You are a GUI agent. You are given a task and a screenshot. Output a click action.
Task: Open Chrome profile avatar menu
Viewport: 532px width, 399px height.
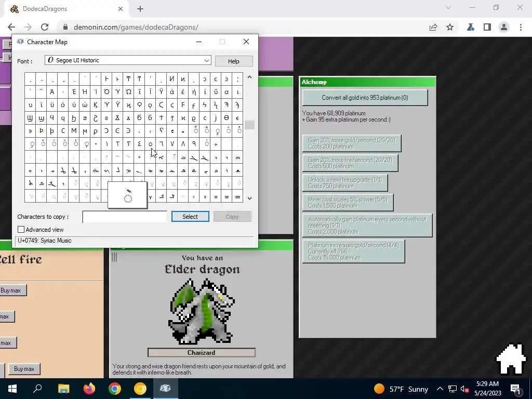[x=504, y=27]
